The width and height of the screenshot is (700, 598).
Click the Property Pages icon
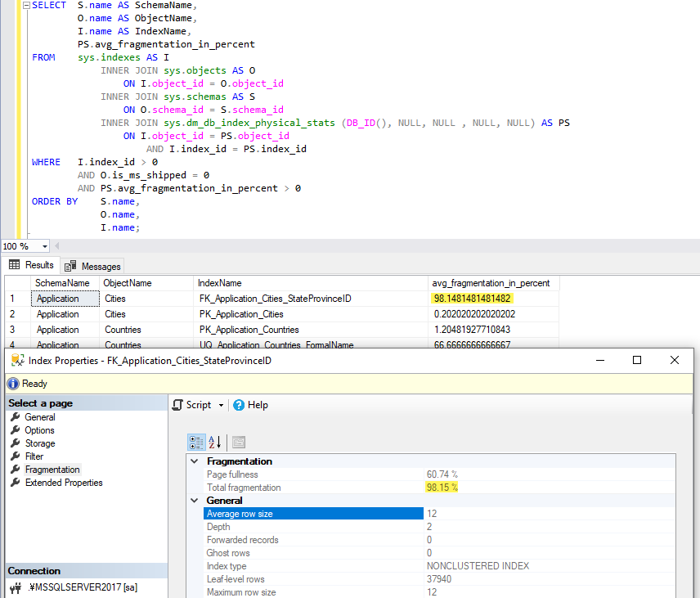239,442
